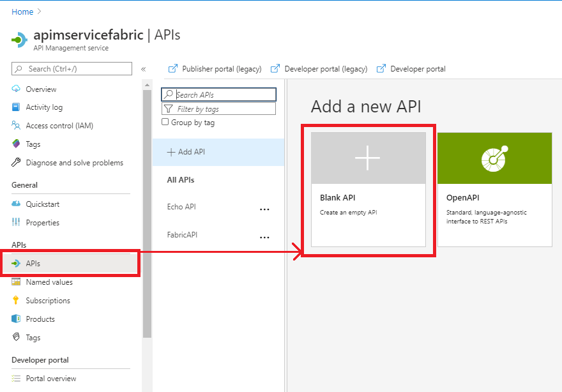562x392 pixels.
Task: Open Developer portal (legacy) link
Action: pos(326,69)
